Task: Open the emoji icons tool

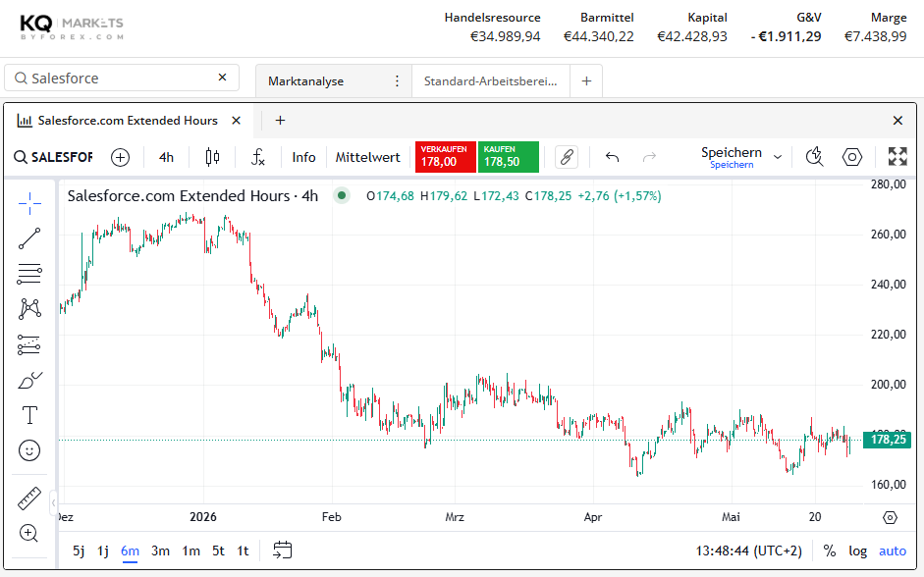Action: (29, 450)
